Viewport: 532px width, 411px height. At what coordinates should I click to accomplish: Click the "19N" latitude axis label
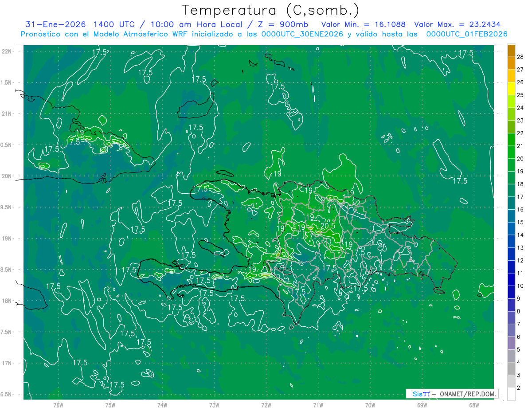tap(7, 239)
